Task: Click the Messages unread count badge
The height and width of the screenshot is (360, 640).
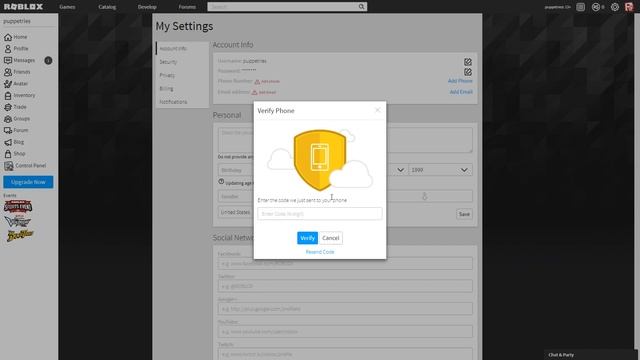Action: [48, 60]
